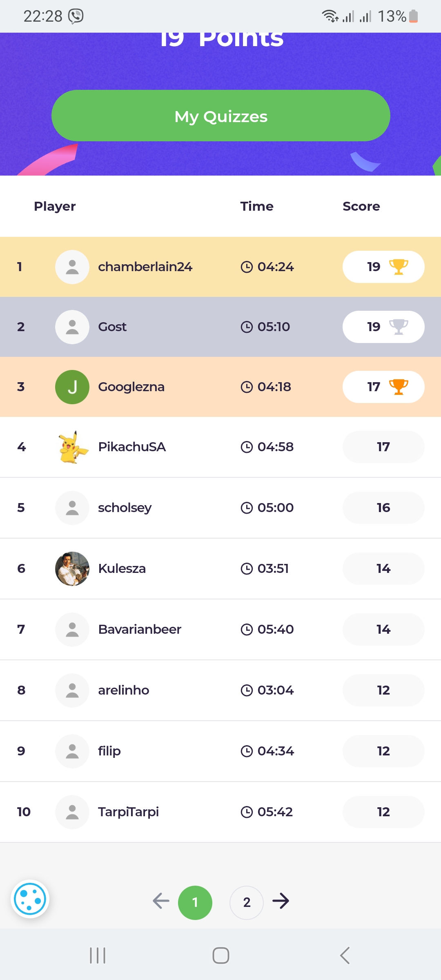The height and width of the screenshot is (980, 441).
Task: Select page 2 of the leaderboard
Action: click(247, 902)
